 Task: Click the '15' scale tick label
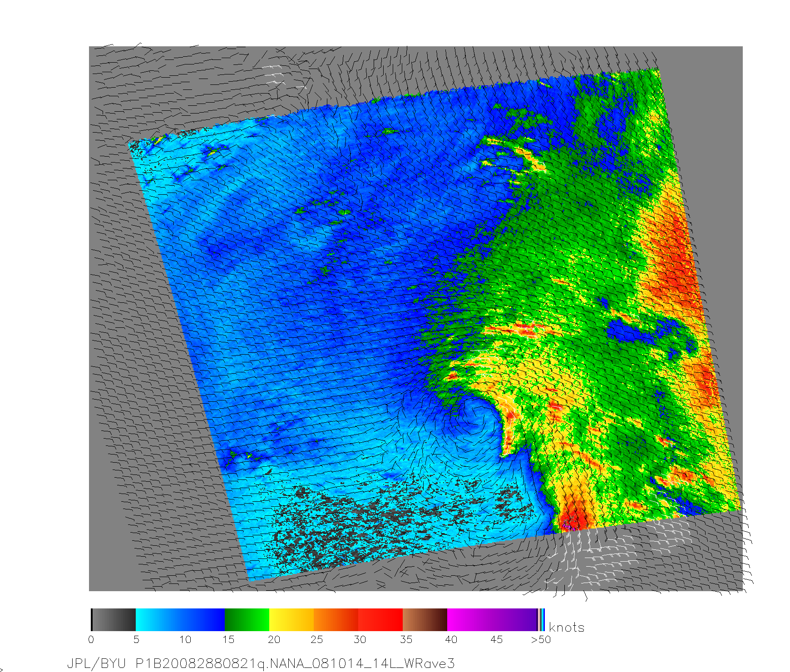click(x=228, y=640)
